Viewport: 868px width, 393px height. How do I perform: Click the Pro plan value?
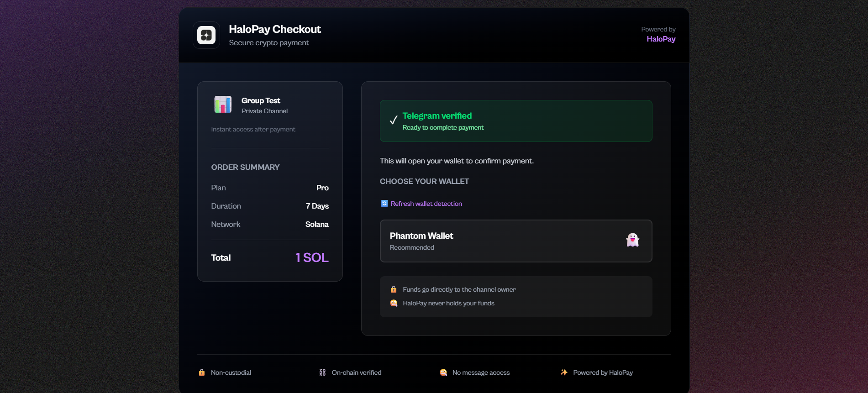click(x=322, y=188)
